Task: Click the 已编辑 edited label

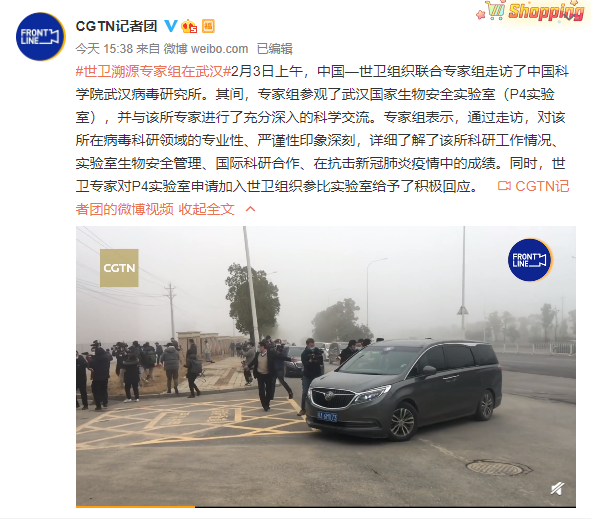Action: click(x=275, y=49)
